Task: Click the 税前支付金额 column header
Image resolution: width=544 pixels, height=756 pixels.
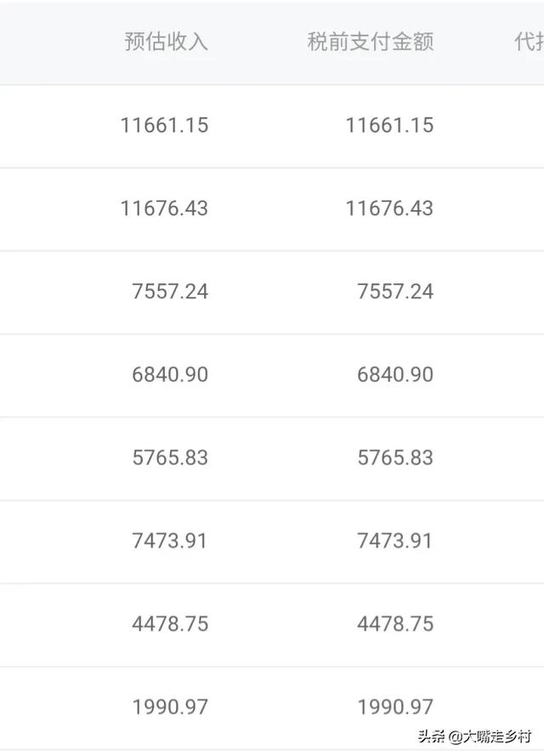Action: coord(371,42)
